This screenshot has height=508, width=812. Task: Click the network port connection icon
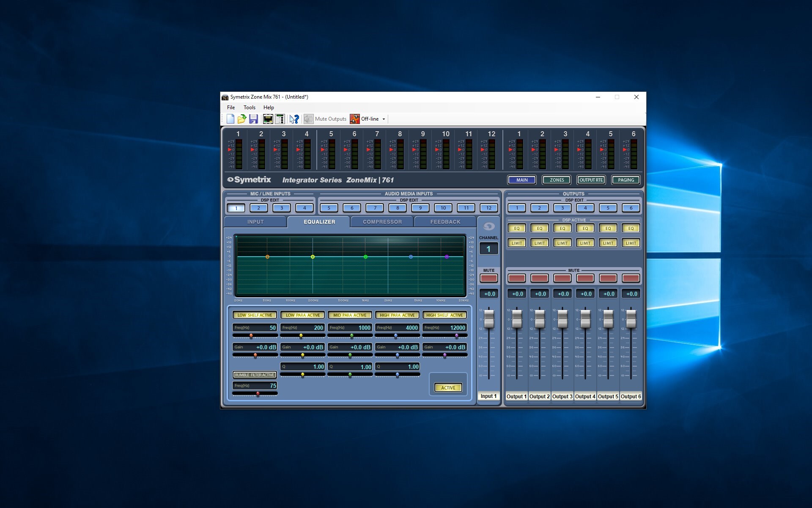click(x=268, y=119)
